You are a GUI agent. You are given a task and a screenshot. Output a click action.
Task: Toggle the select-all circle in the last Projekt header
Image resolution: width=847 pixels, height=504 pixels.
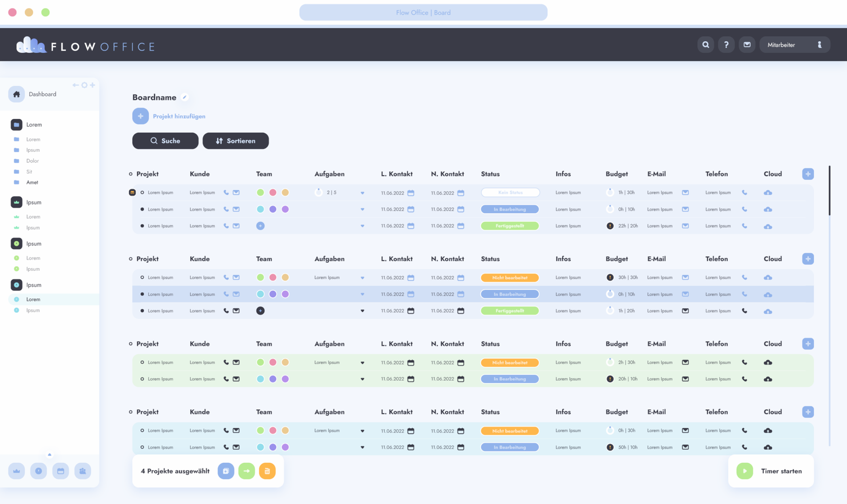click(131, 412)
